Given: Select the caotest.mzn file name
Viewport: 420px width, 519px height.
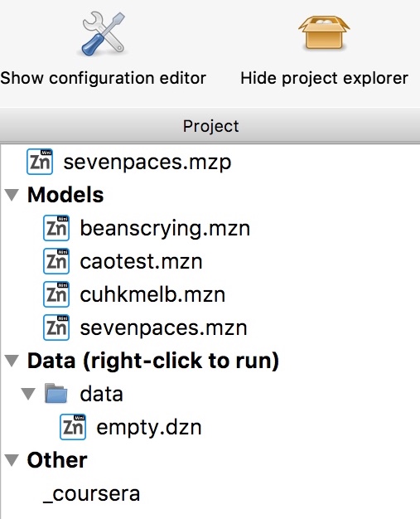Looking at the screenshot, I should pyautogui.click(x=141, y=261).
